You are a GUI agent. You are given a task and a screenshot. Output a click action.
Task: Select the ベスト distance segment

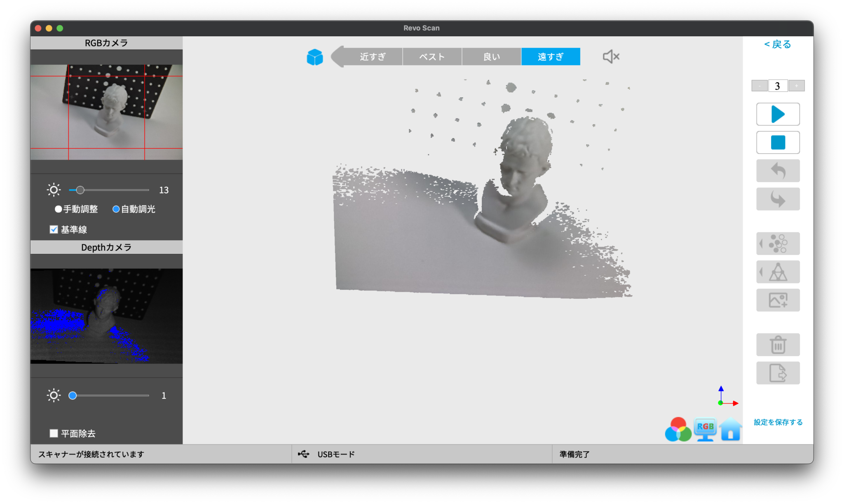point(432,56)
